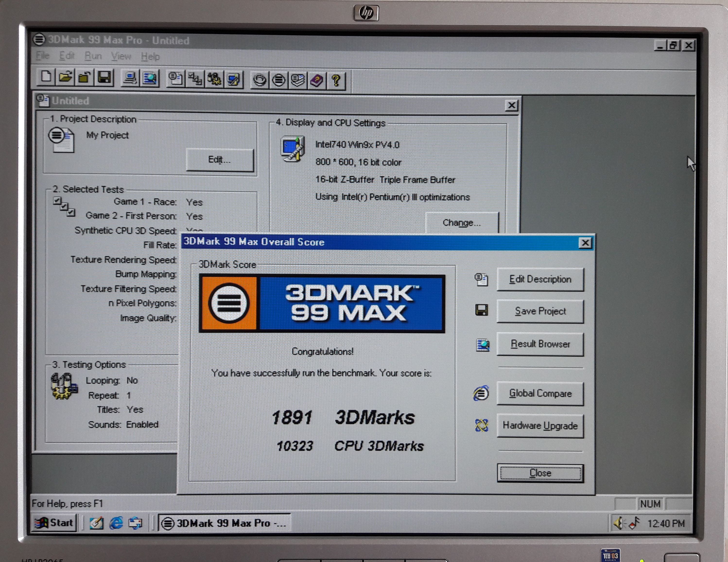Click the notepad quick launch icon on taskbar
This screenshot has height=562, width=728.
[96, 523]
